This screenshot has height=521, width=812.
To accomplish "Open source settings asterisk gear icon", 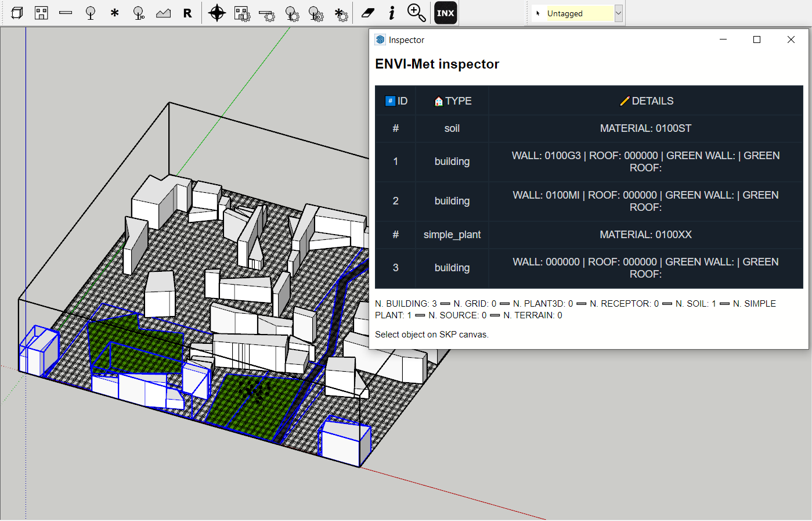I will [341, 13].
